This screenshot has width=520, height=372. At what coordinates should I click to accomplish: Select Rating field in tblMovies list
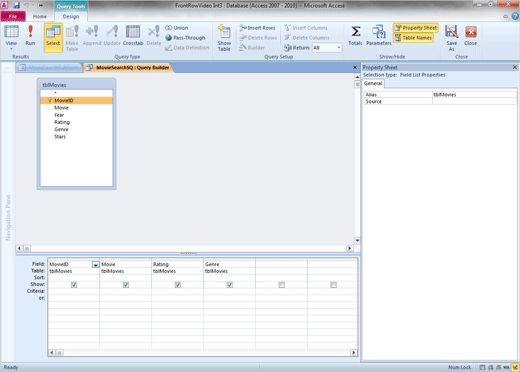(76, 122)
